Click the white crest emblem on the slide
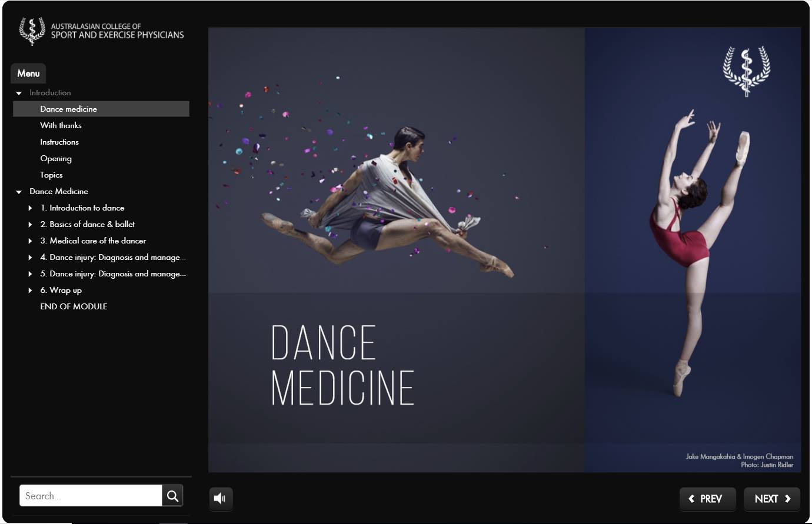Image resolution: width=812 pixels, height=524 pixels. click(x=746, y=71)
